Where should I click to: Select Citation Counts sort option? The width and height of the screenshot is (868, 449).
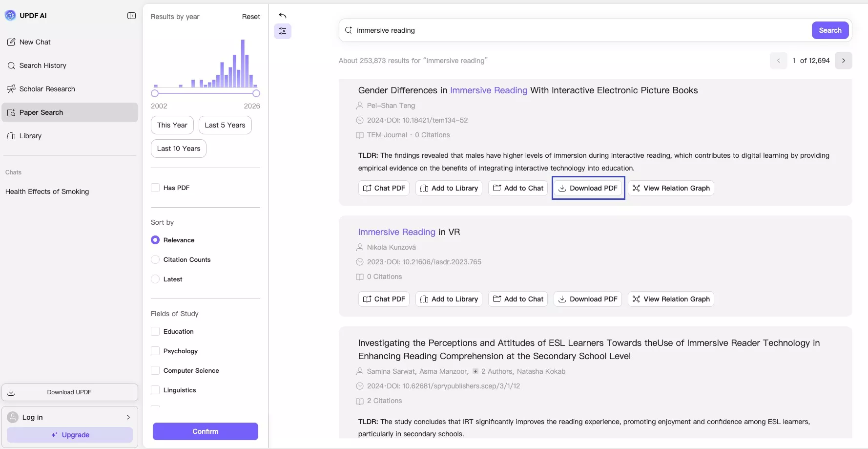point(155,259)
